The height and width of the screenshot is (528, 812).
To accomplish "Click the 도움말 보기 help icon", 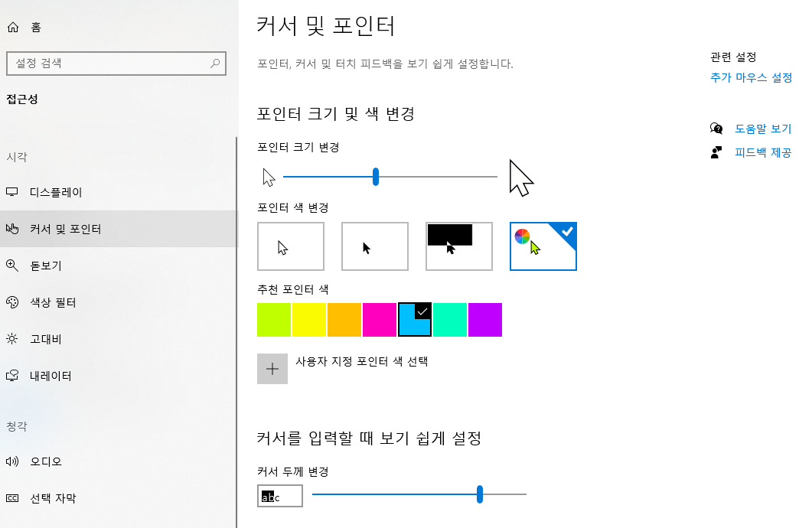I will click(x=716, y=128).
